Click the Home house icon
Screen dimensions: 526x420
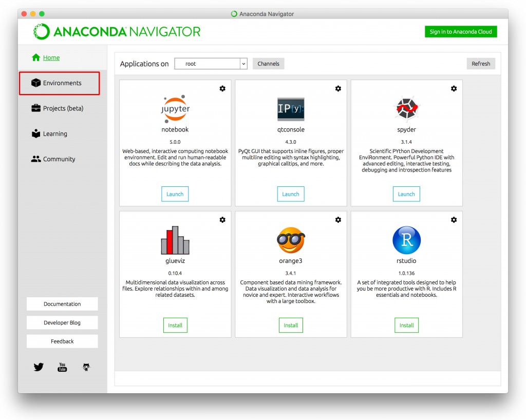tap(36, 58)
